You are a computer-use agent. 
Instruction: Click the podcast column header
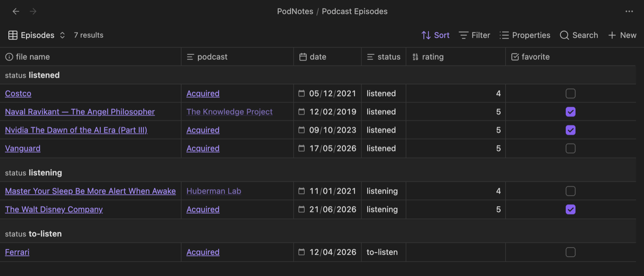pos(237,57)
